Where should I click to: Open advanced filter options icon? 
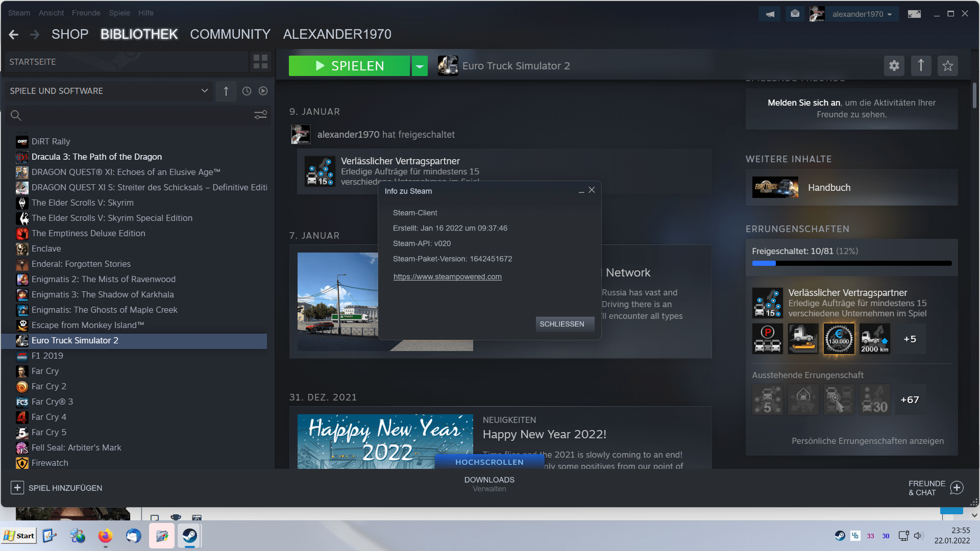click(260, 115)
